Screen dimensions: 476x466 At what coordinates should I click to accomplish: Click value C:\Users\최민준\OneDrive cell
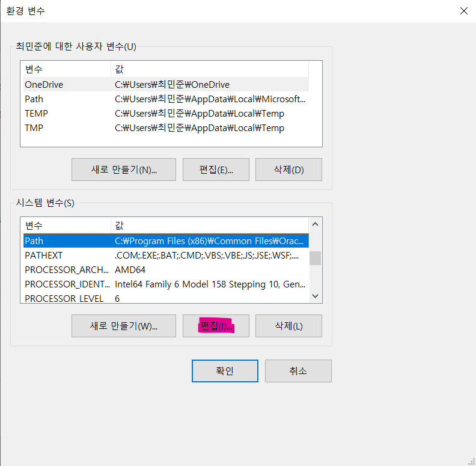tap(172, 84)
